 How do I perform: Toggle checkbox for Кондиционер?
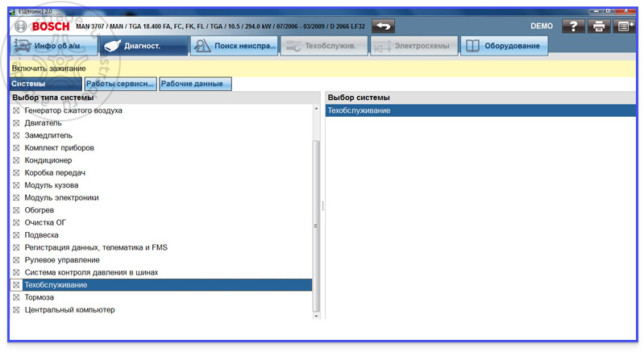tap(16, 160)
